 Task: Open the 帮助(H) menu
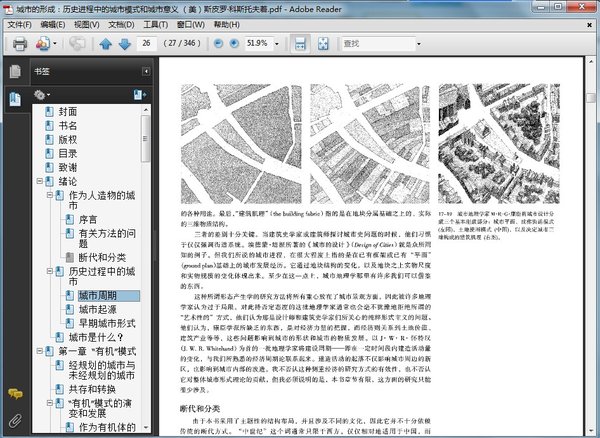[227, 25]
